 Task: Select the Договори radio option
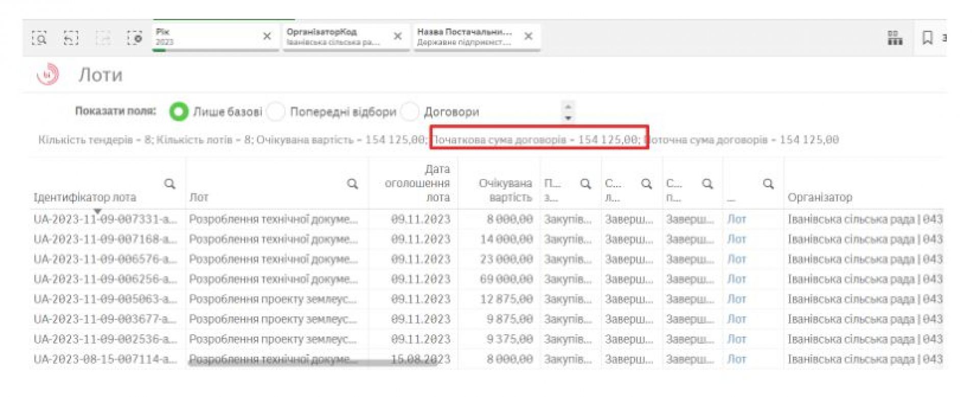tap(410, 112)
